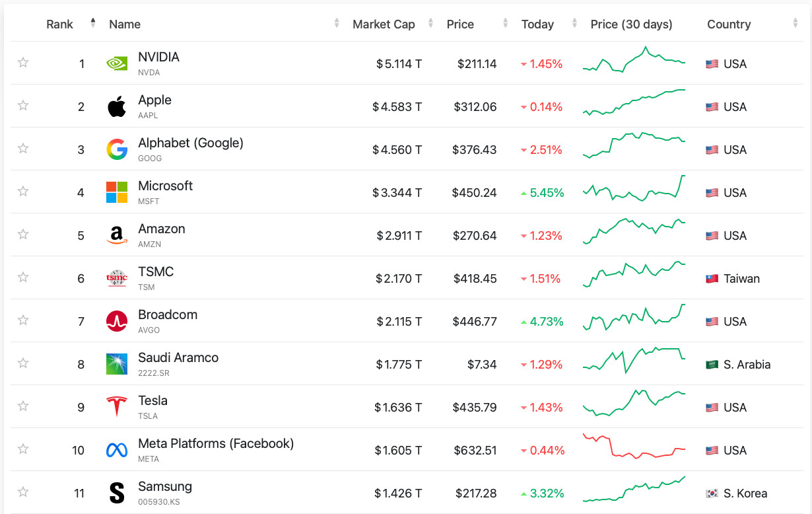This screenshot has width=812, height=514.
Task: Click the Taiwan flag next to TSMC
Action: (712, 279)
